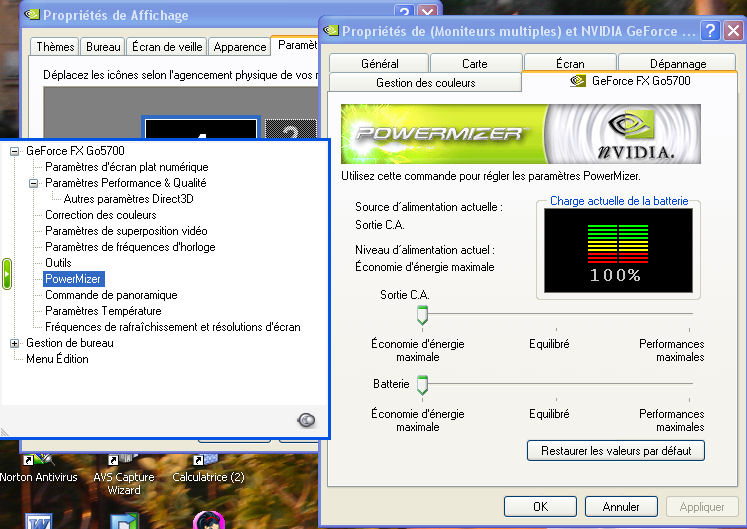Open Norton Antivirus desktop shortcut
Image resolution: width=747 pixels, height=529 pixels.
pyautogui.click(x=39, y=468)
